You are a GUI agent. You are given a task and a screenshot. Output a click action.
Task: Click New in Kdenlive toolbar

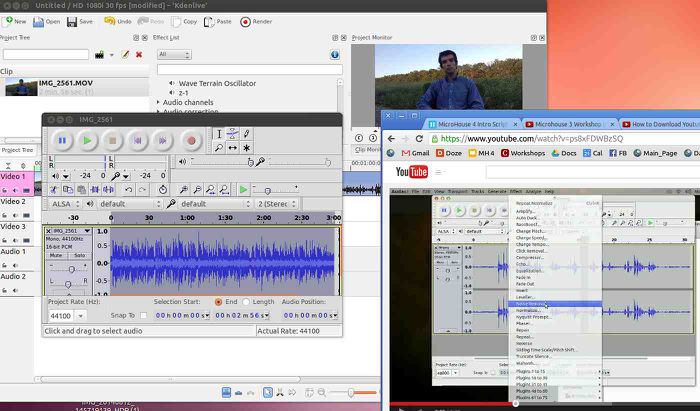coord(14,21)
